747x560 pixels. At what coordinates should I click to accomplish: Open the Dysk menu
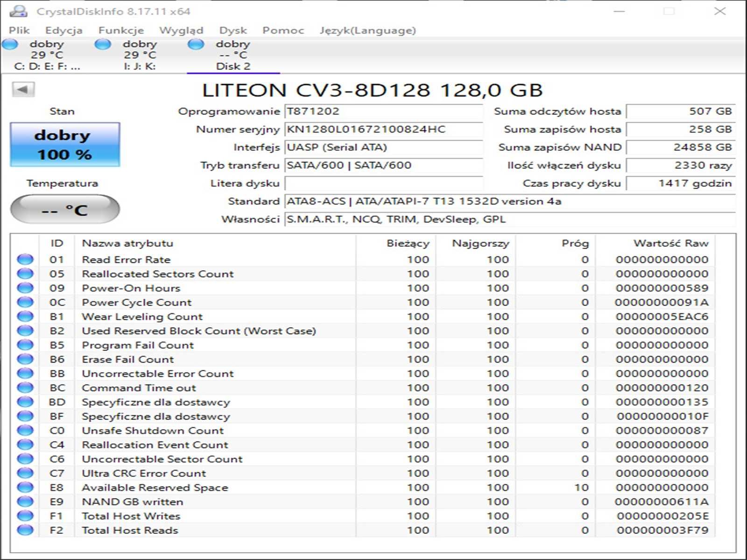tap(233, 30)
